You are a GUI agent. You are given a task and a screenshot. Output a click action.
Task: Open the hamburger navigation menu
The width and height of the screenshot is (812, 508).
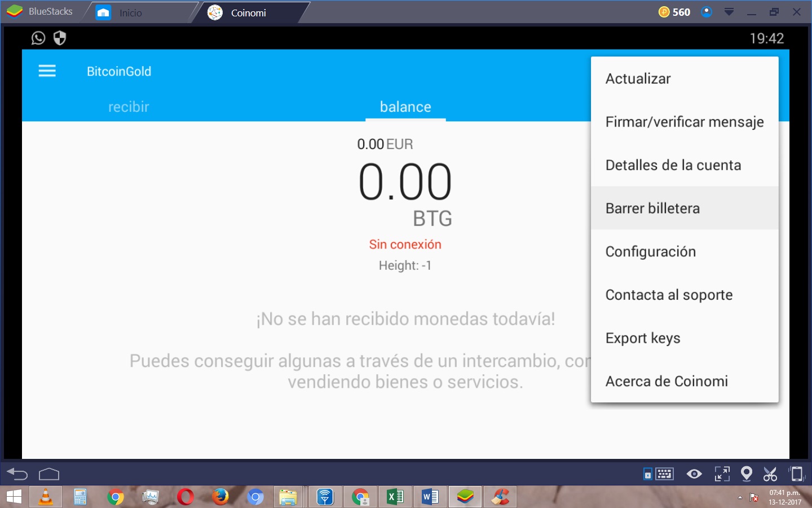point(47,71)
